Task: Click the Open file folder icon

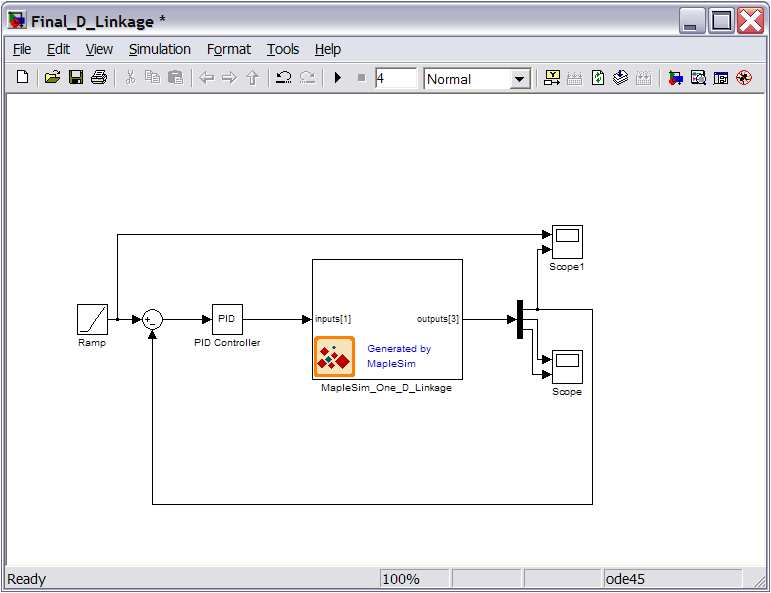Action: [x=52, y=78]
